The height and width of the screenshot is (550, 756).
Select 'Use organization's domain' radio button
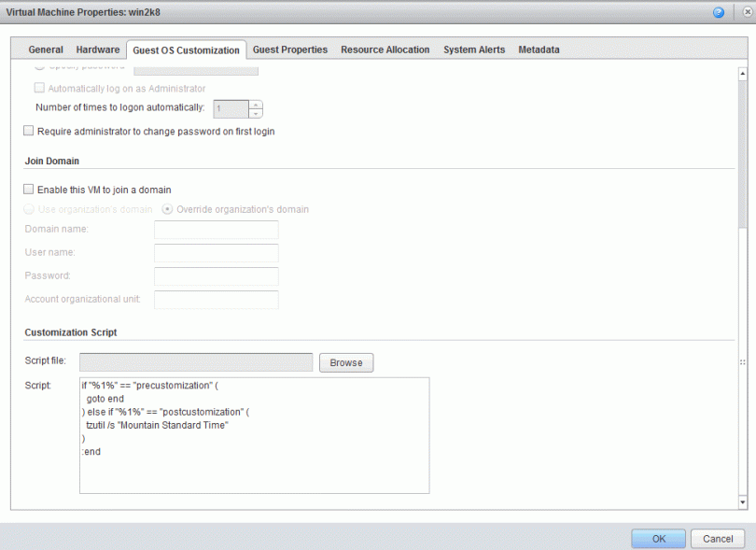click(30, 209)
